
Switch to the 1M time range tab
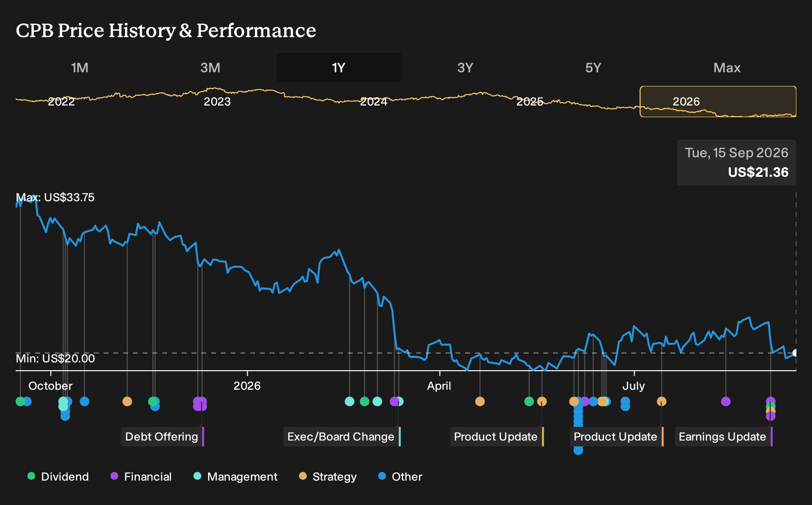coord(80,67)
